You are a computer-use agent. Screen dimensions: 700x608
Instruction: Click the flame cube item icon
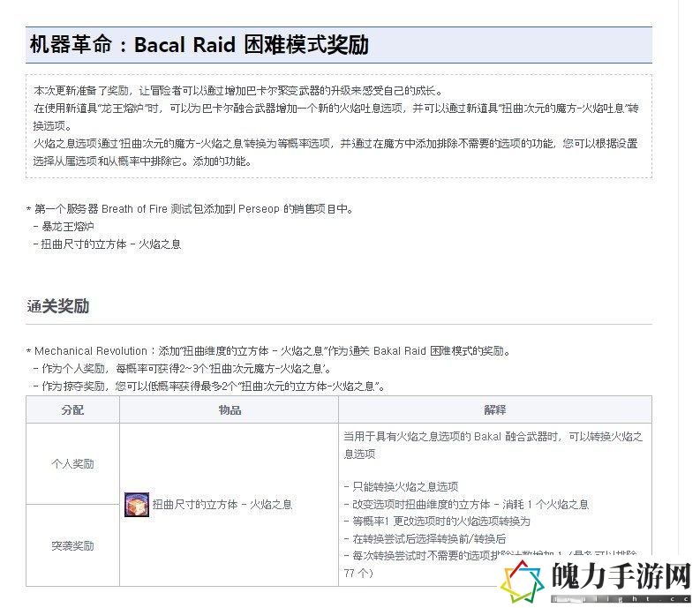[x=137, y=505]
